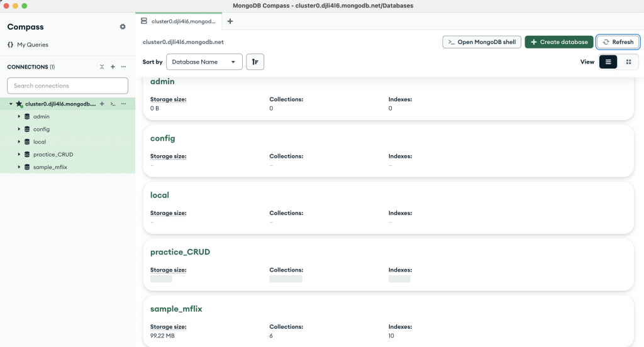This screenshot has height=347, width=644.
Task: Select local in sidebar tree
Action: (x=40, y=142)
